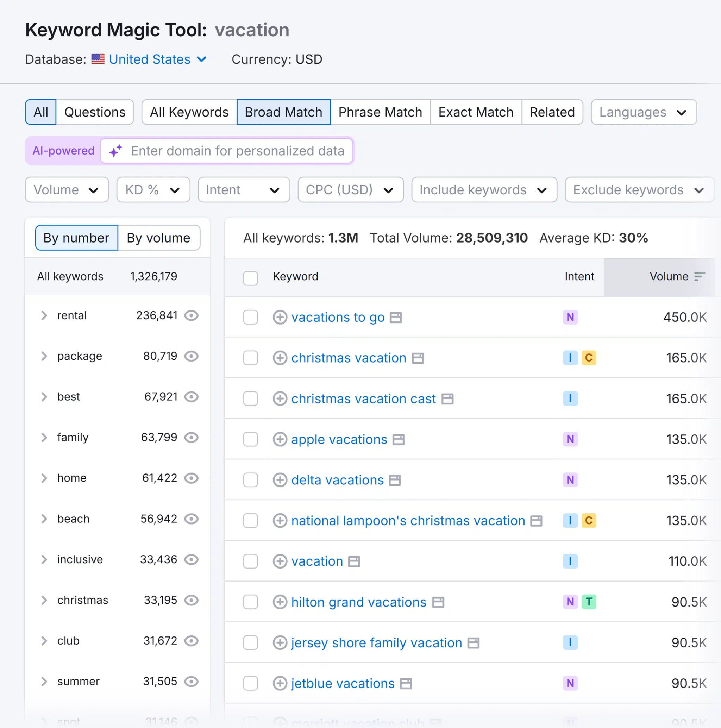
Task: Expand the 'inclusive' keyword group chevron
Action: point(44,560)
